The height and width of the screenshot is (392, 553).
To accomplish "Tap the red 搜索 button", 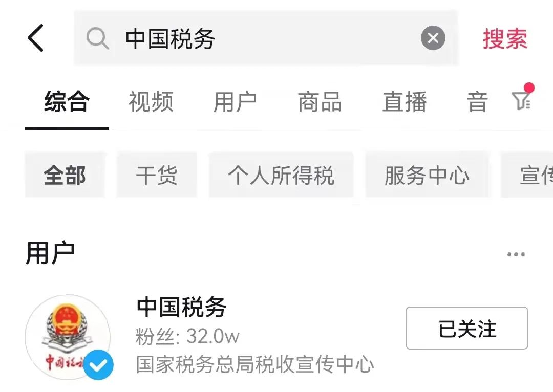I will tap(505, 38).
